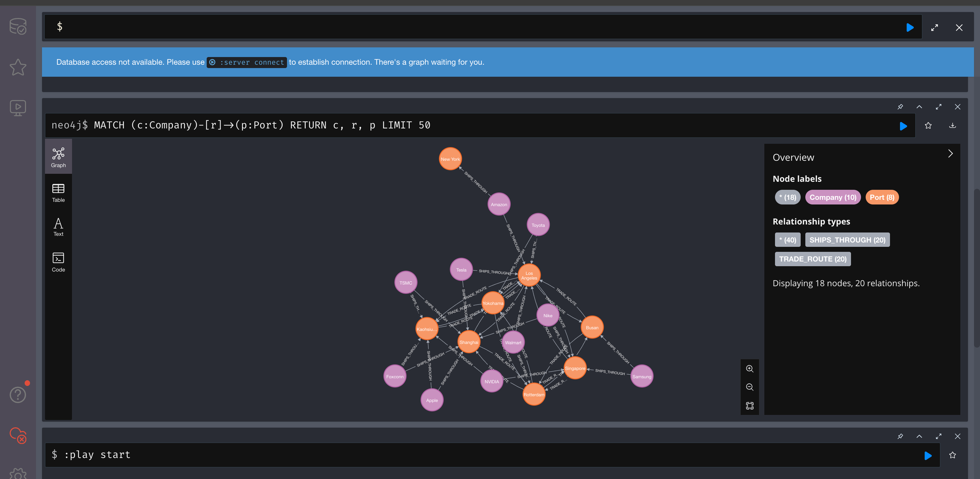Viewport: 980px width, 479px height.
Task: Zoom out of the graph
Action: [x=749, y=387]
